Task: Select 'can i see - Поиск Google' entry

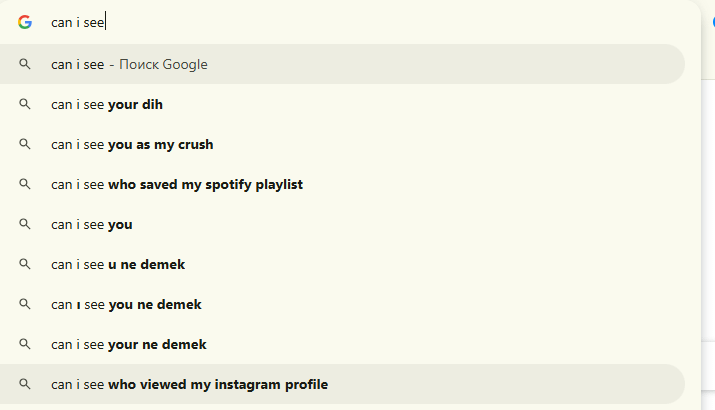Action: pyautogui.click(x=342, y=64)
